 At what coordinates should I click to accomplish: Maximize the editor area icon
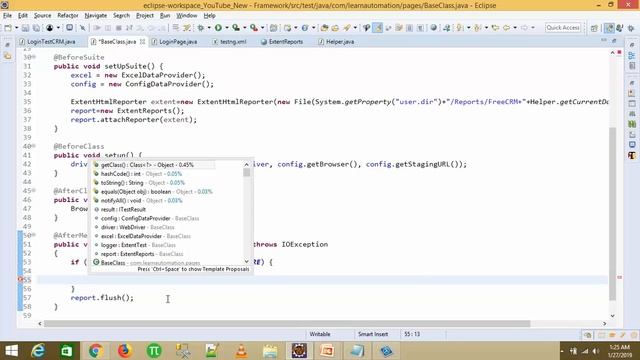[x=614, y=41]
